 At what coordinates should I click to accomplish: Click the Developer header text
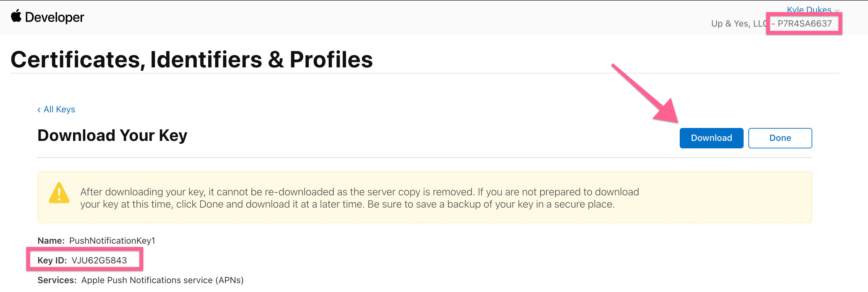[54, 17]
